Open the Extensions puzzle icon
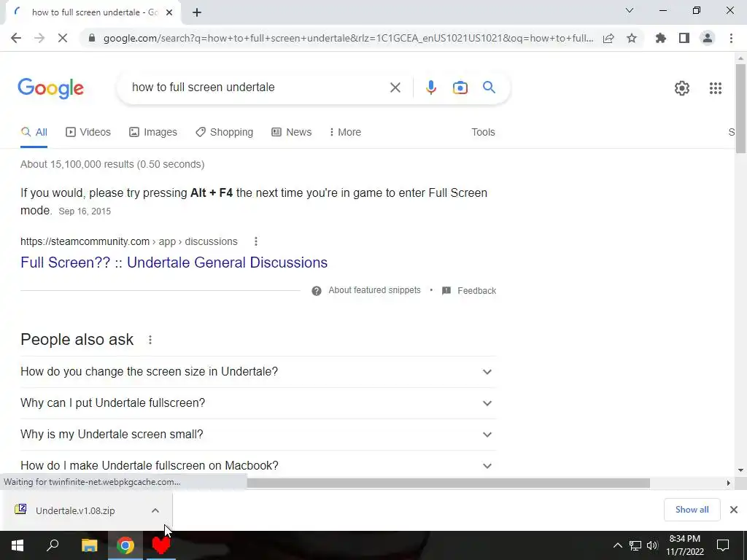747x560 pixels. point(661,38)
